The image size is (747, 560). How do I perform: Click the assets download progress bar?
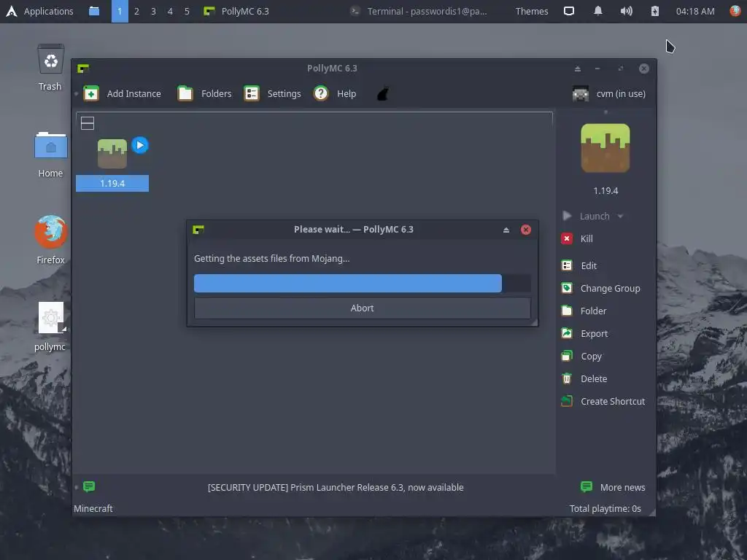[x=362, y=283]
